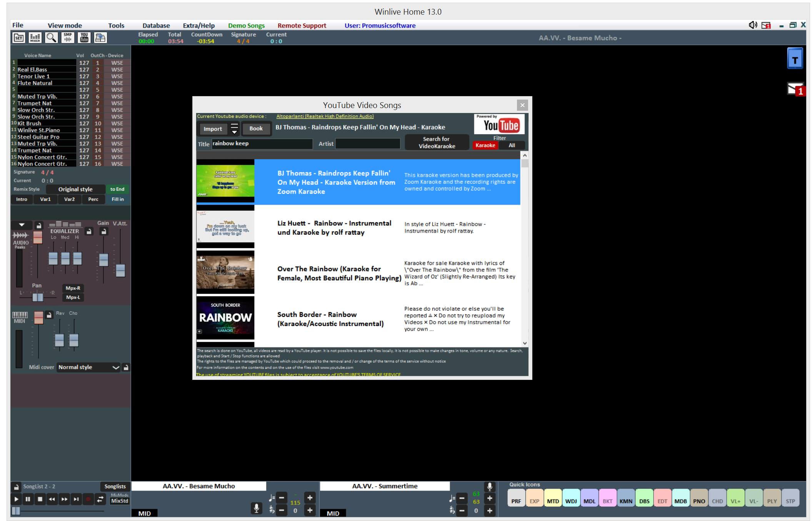The height and width of the screenshot is (521, 812).
Task: Click the PNO quick icon
Action: coord(699,498)
